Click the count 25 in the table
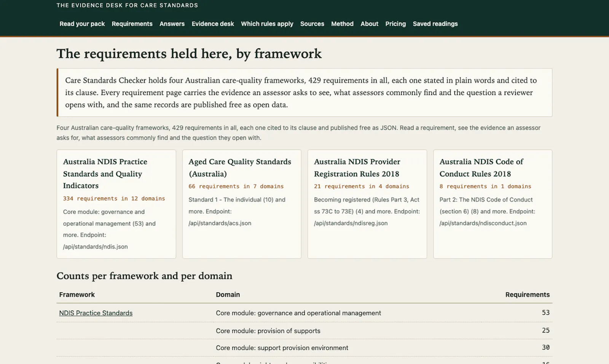Image resolution: width=609 pixels, height=364 pixels. coord(546,331)
